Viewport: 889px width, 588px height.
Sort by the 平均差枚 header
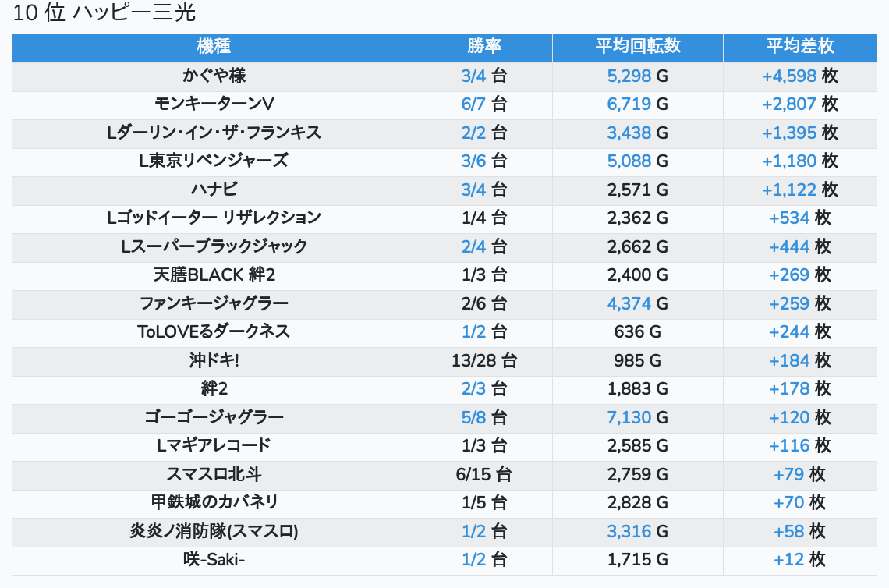(799, 47)
